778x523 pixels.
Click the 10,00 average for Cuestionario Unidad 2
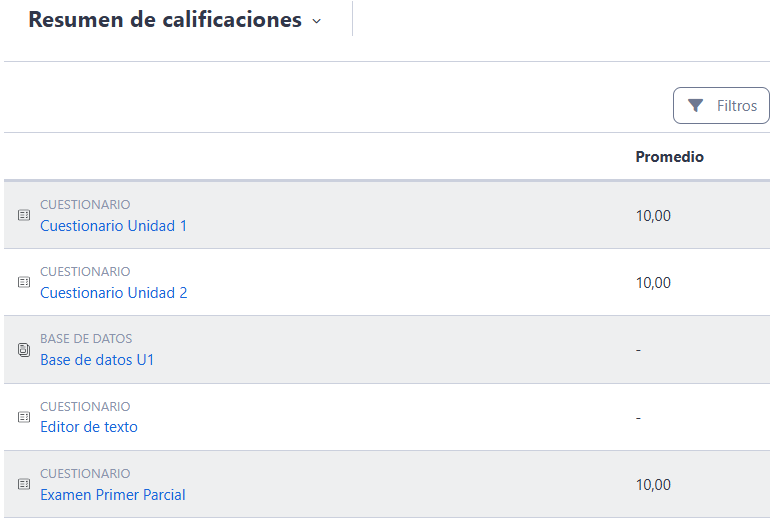pos(653,283)
